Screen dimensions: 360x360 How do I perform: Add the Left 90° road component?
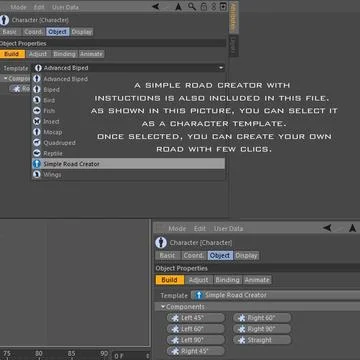point(196,340)
